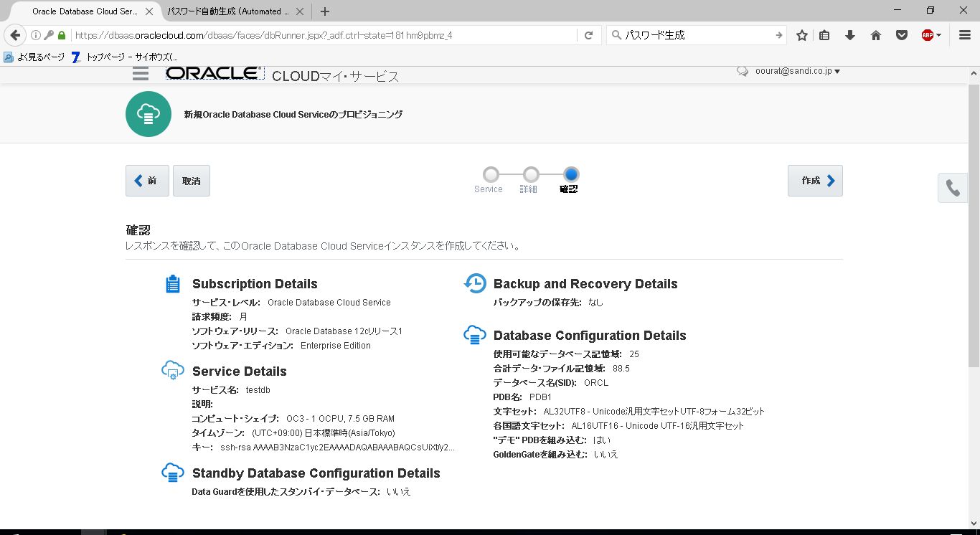Click the green cloud database service icon

pos(149,114)
